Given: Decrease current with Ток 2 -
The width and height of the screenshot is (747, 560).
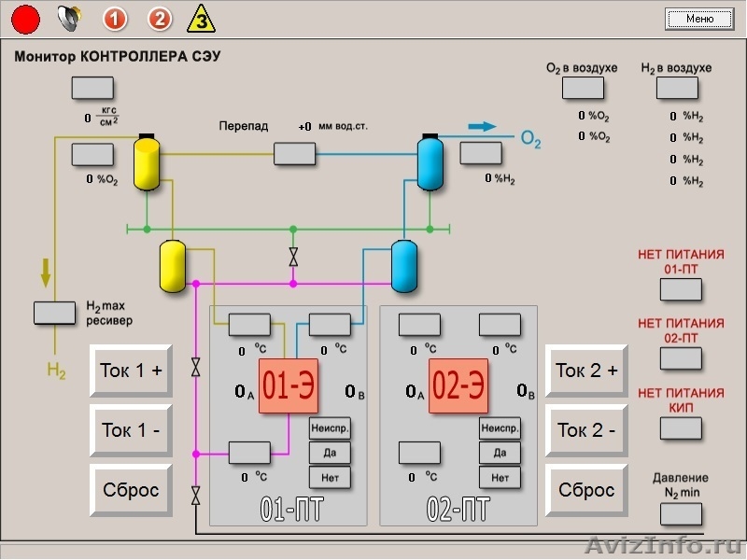Looking at the screenshot, I should pos(586,430).
